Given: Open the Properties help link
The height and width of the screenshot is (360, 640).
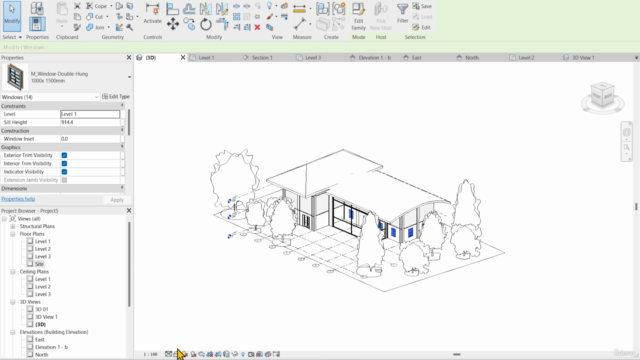Looking at the screenshot, I should pos(18,199).
